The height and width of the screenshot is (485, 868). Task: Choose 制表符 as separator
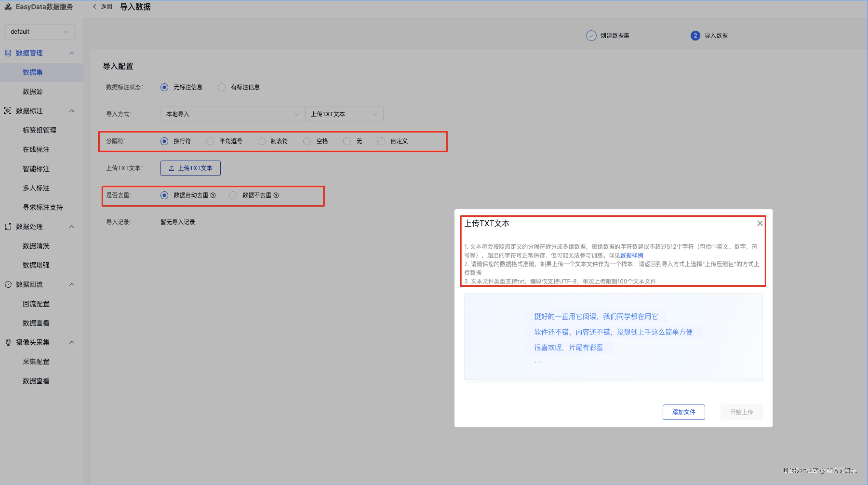(261, 141)
